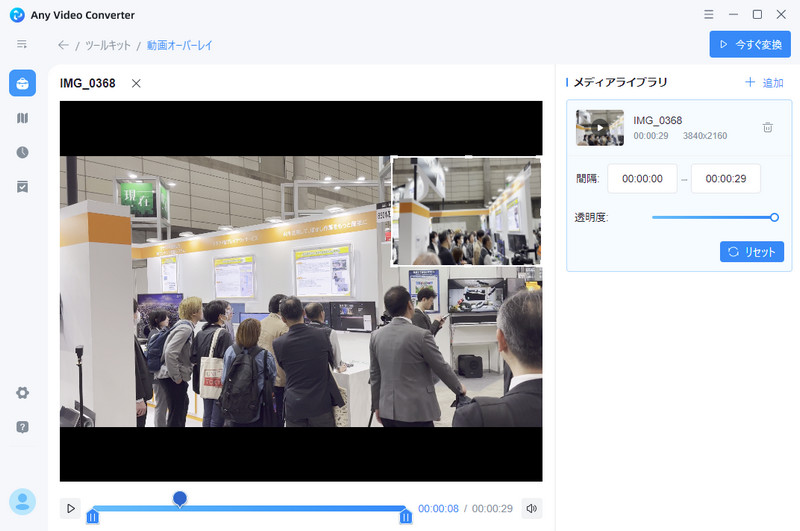Open settings gear in sidebar
The width and height of the screenshot is (800, 531).
click(22, 393)
